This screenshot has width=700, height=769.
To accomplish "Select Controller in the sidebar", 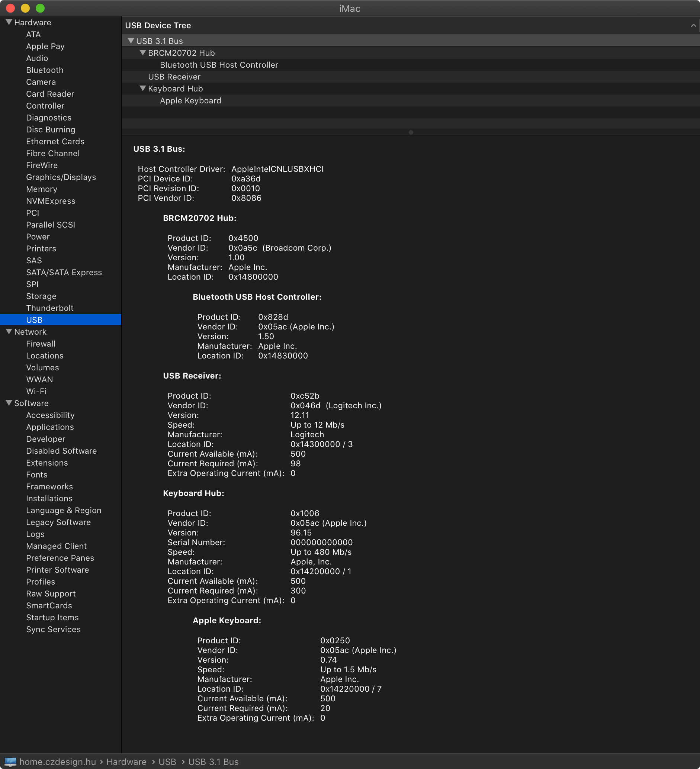I will click(45, 106).
